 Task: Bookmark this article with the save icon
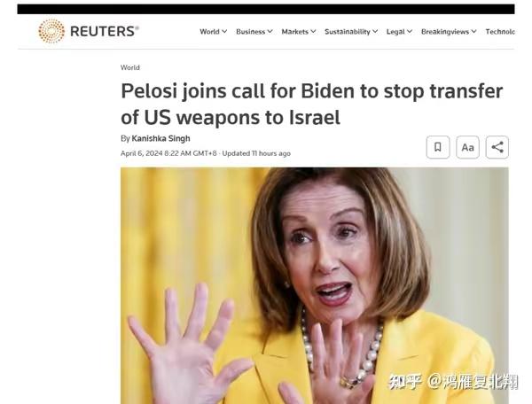pyautogui.click(x=438, y=147)
